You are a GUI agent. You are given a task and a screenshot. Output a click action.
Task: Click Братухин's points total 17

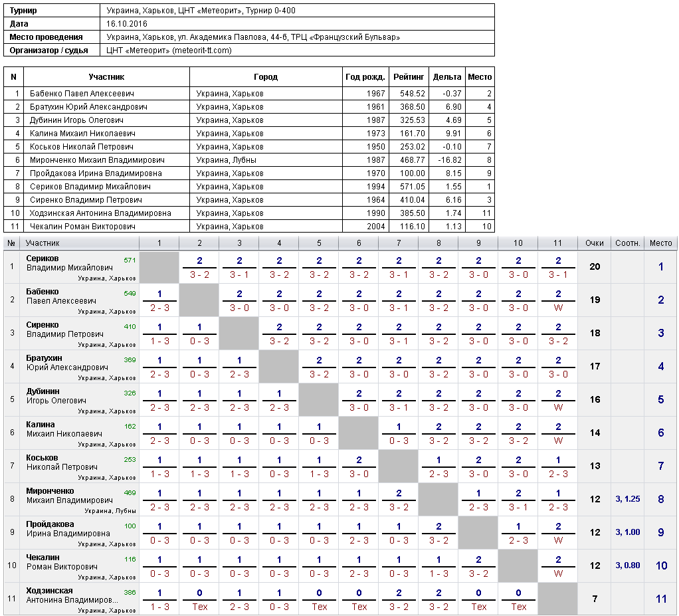[595, 367]
